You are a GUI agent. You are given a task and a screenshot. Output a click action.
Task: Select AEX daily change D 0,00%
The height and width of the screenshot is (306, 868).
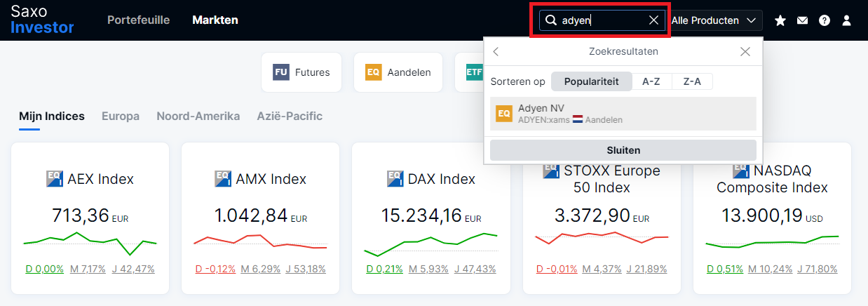pos(45,269)
